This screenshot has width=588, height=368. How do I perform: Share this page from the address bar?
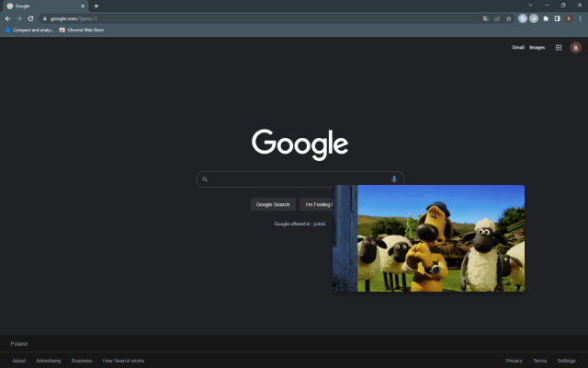(497, 18)
